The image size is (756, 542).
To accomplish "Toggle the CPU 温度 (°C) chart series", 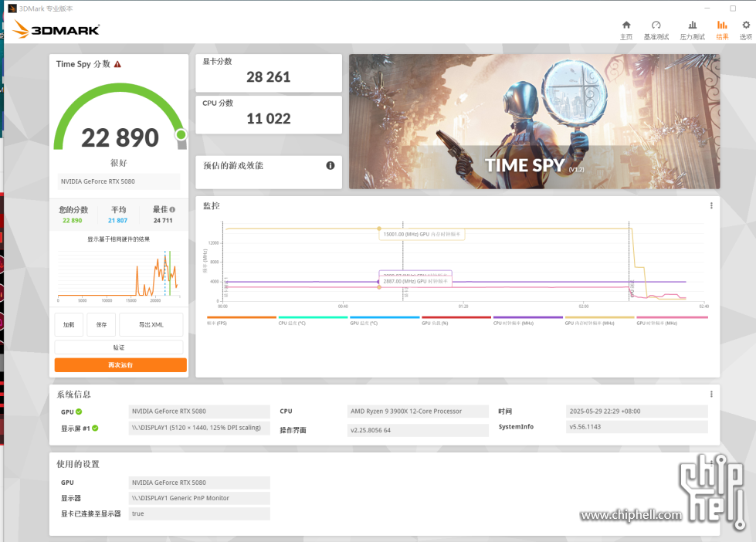I will pyautogui.click(x=313, y=320).
